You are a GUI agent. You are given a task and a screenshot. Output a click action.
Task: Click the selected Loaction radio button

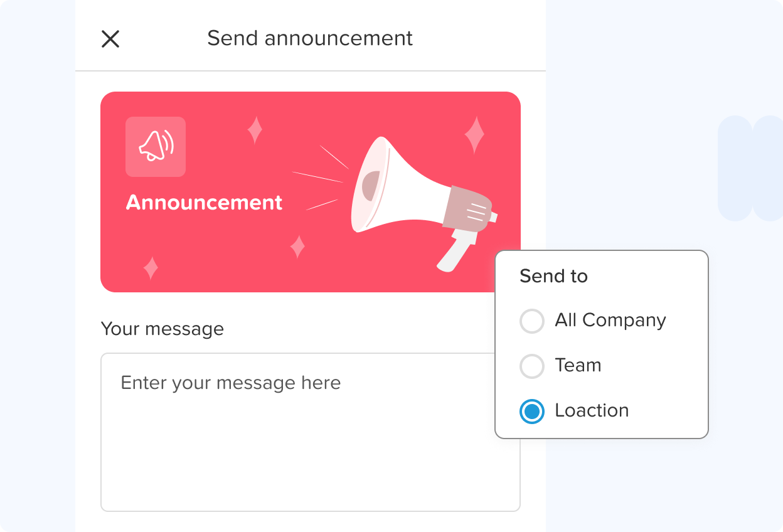pos(532,412)
